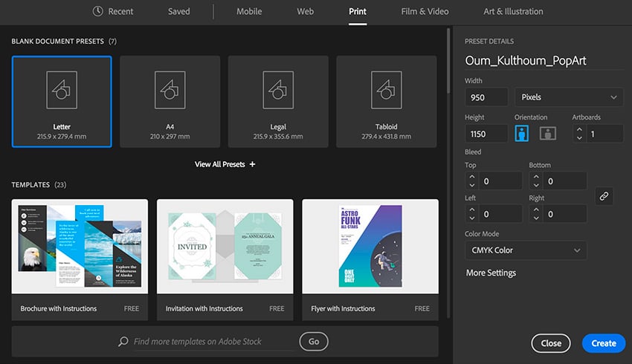Click the Go button for Adobe Stock

(x=314, y=342)
